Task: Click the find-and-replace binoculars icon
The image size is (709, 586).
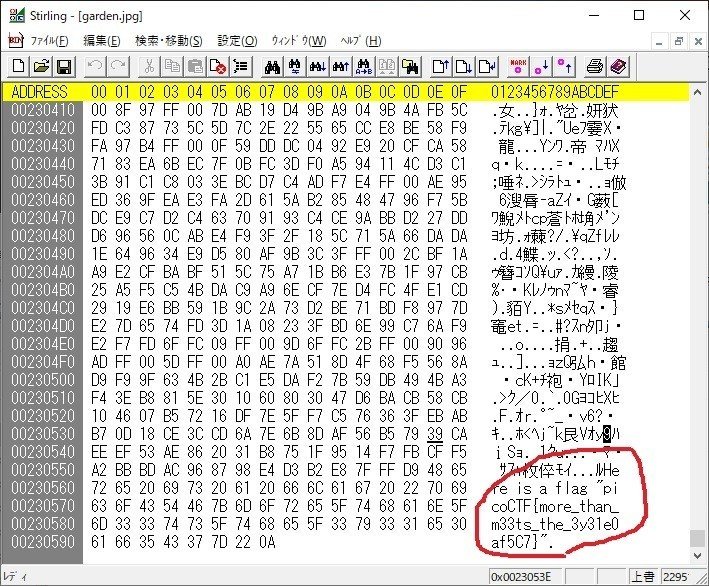Action: tap(295, 67)
